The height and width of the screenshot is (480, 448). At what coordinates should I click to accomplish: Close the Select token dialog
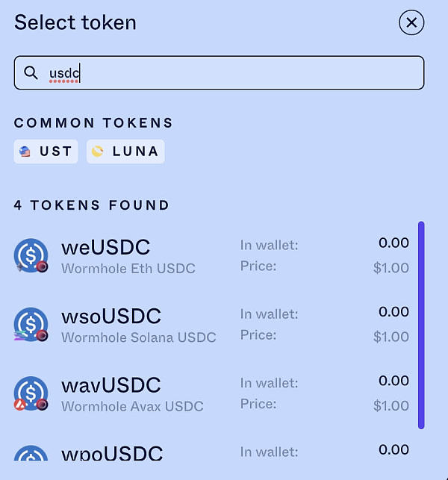pyautogui.click(x=411, y=23)
